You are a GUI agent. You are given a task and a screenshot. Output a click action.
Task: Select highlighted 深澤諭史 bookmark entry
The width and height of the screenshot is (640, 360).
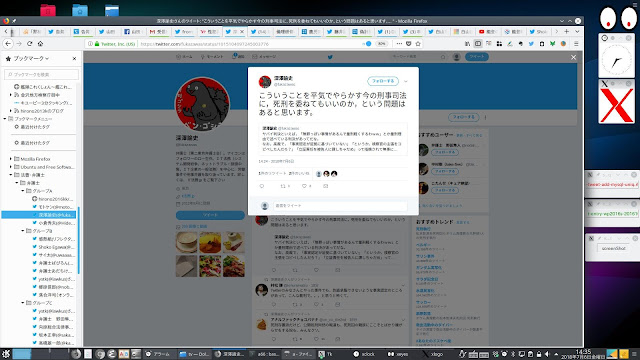click(39, 215)
